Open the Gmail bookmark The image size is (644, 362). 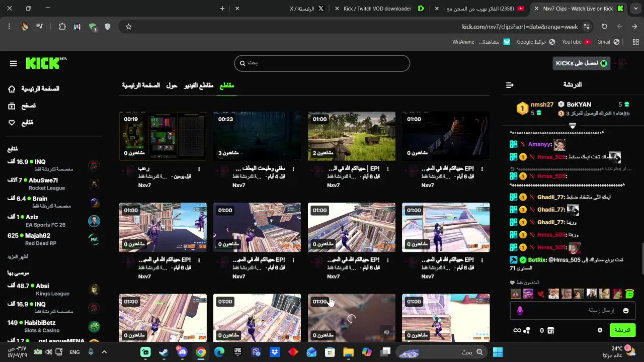[x=608, y=42]
